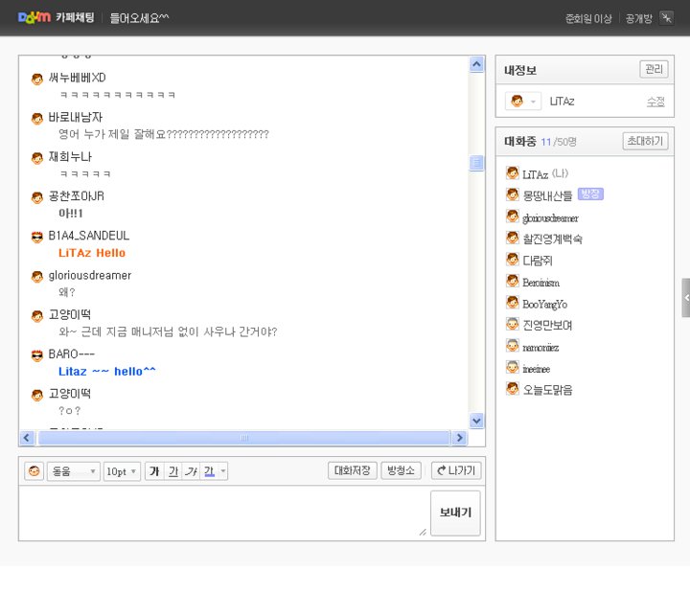Click the avatar of gloriousdreamer in participant list
This screenshot has height=616, width=690.
pos(512,217)
